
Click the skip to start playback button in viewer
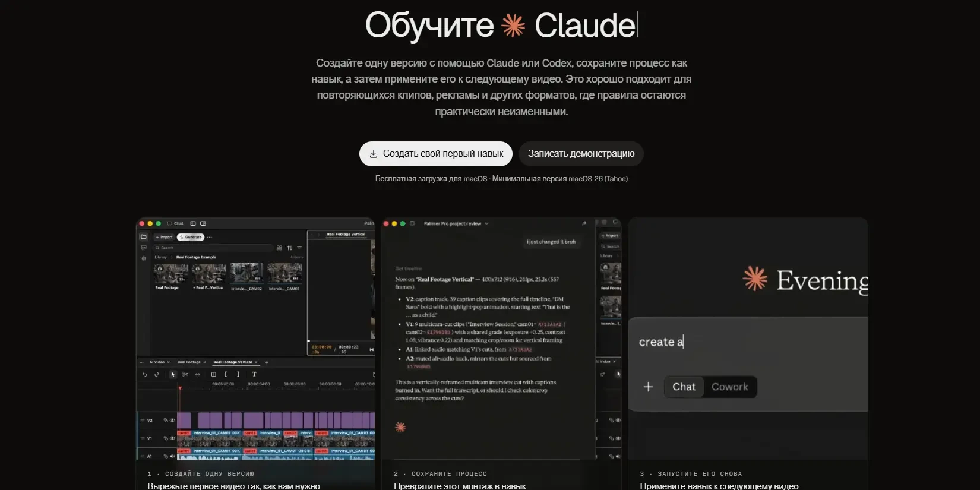coord(372,349)
